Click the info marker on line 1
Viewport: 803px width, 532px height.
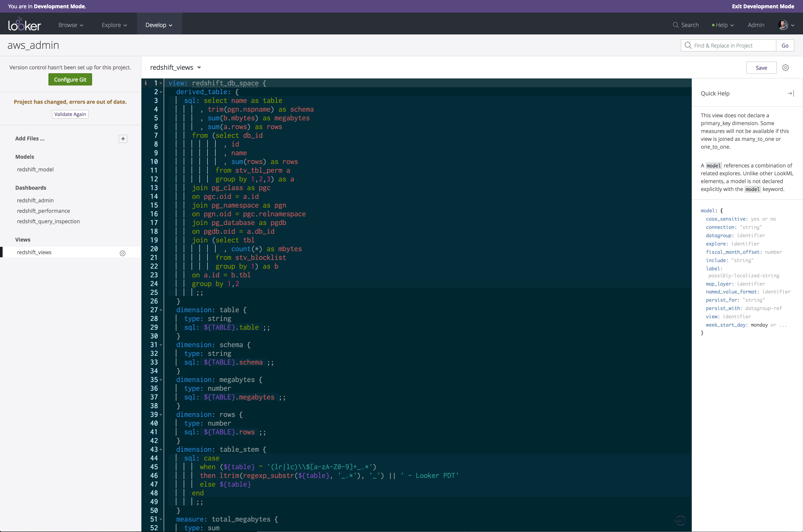[x=146, y=83]
